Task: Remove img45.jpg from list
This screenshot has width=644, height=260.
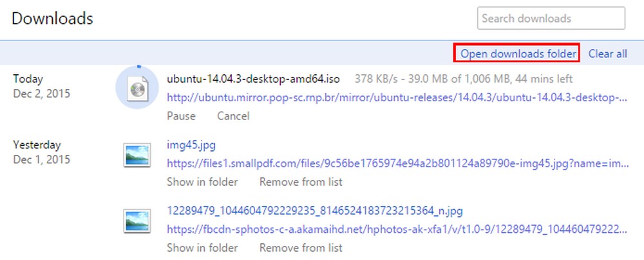Action: tap(301, 182)
